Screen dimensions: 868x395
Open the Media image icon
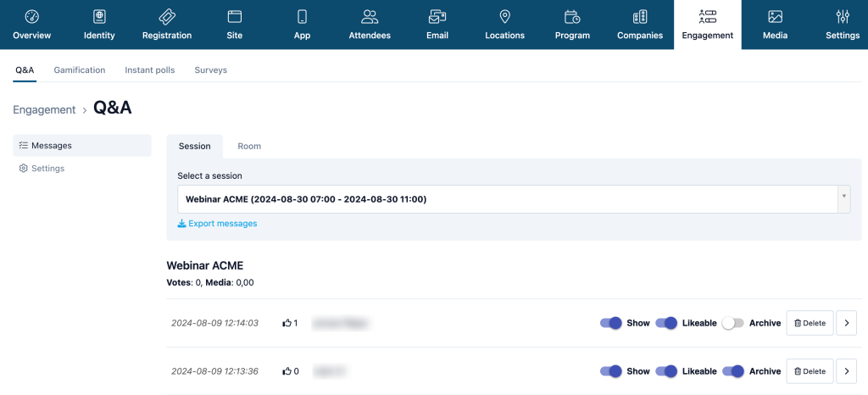(775, 17)
